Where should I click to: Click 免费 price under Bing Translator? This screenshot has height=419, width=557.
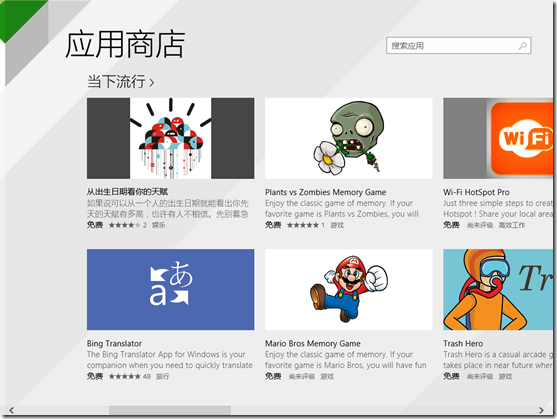click(95, 376)
